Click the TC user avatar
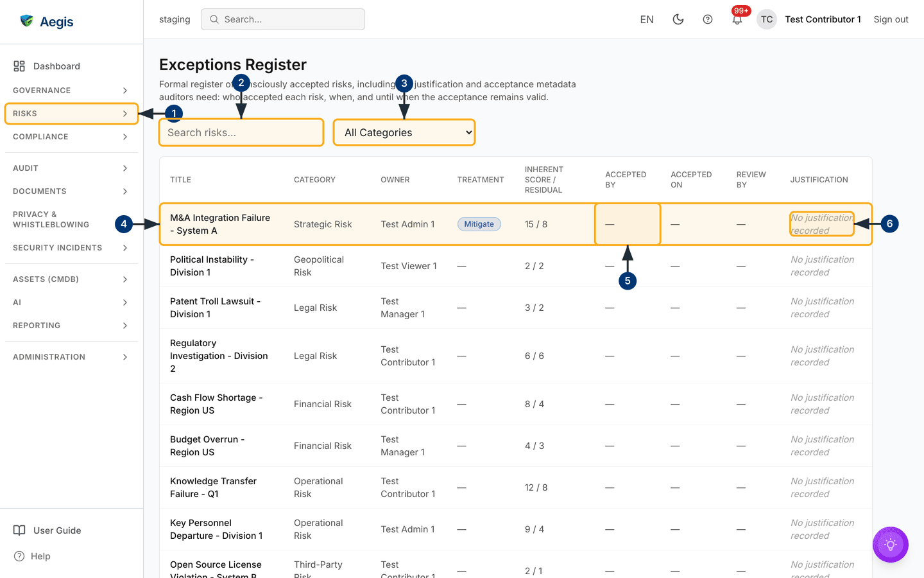This screenshot has height=578, width=924. pyautogui.click(x=767, y=19)
